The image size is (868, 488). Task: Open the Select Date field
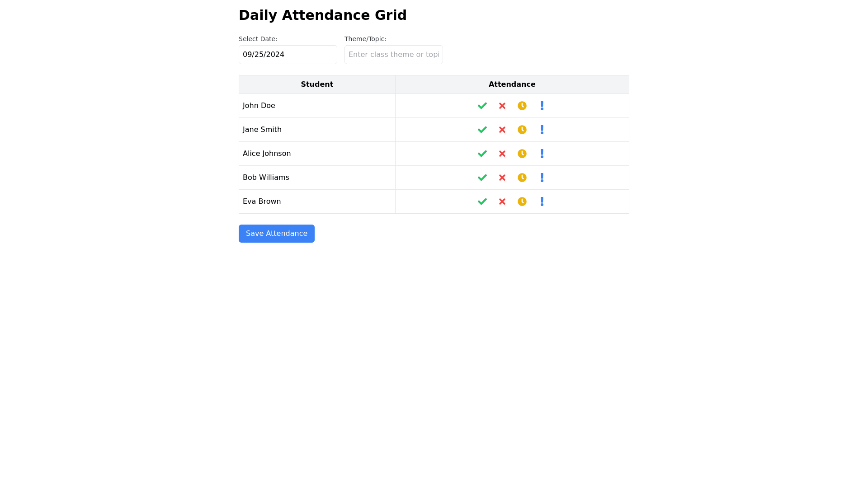coord(288,55)
